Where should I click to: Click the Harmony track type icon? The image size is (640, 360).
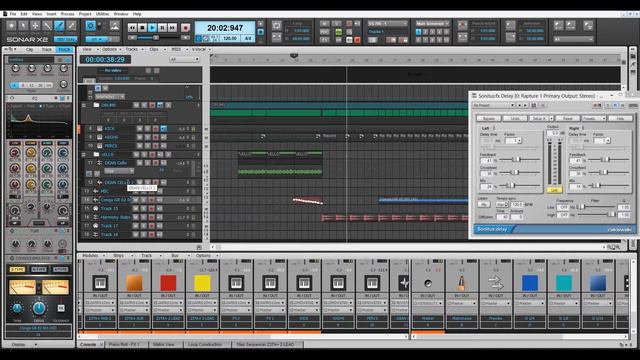[x=96, y=217]
